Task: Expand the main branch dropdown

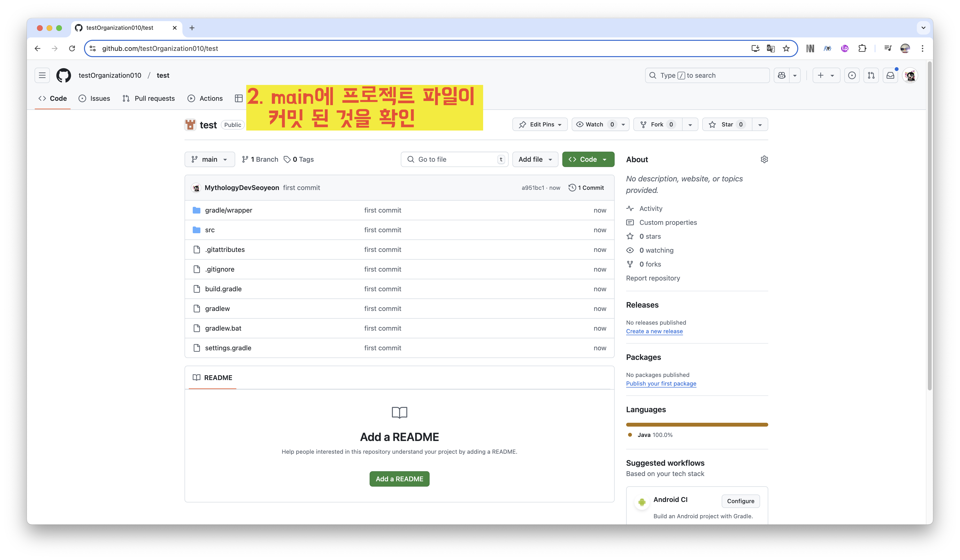Action: pos(210,159)
